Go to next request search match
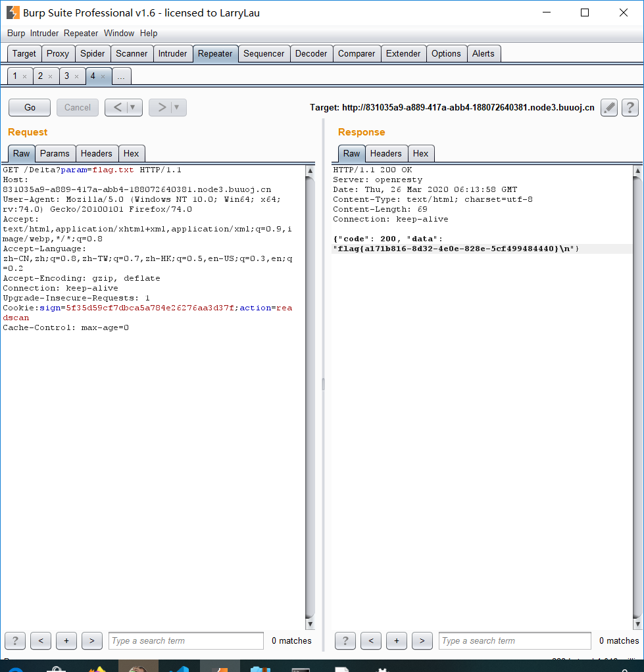Image resolution: width=644 pixels, height=672 pixels. point(92,640)
